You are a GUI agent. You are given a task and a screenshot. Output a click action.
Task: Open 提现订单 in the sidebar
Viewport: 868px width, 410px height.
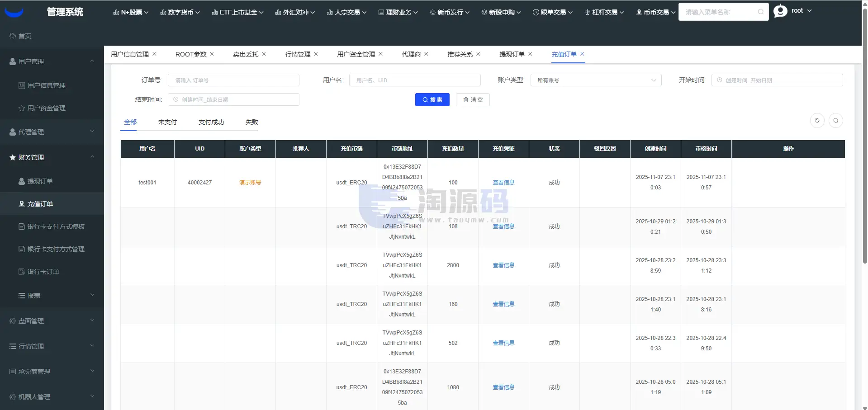[x=52, y=181]
